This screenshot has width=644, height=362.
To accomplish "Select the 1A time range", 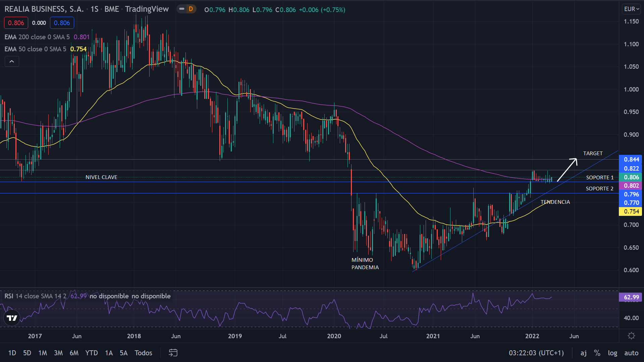I will pyautogui.click(x=109, y=353).
